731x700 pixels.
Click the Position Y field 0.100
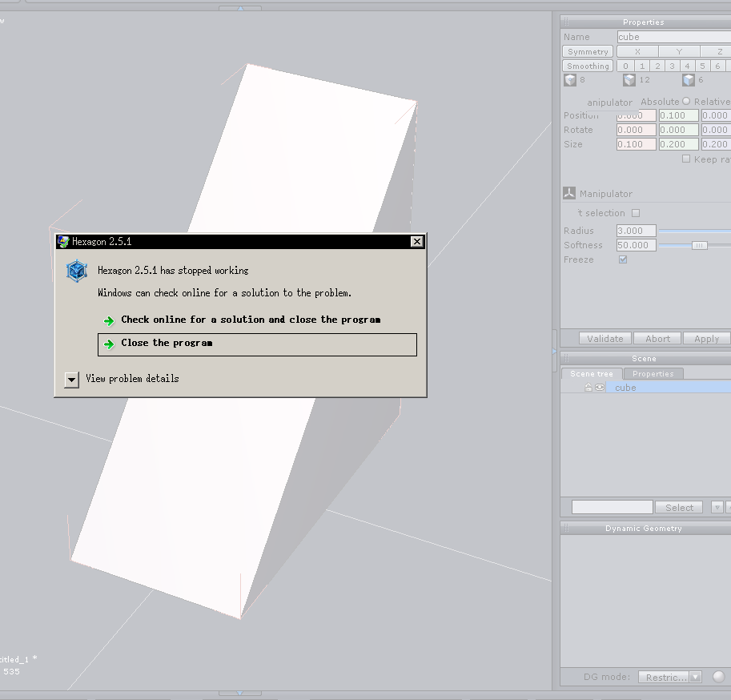[679, 115]
